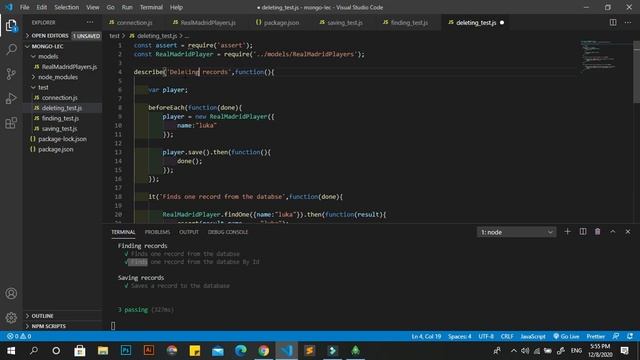Open the Extensions view

click(11, 122)
